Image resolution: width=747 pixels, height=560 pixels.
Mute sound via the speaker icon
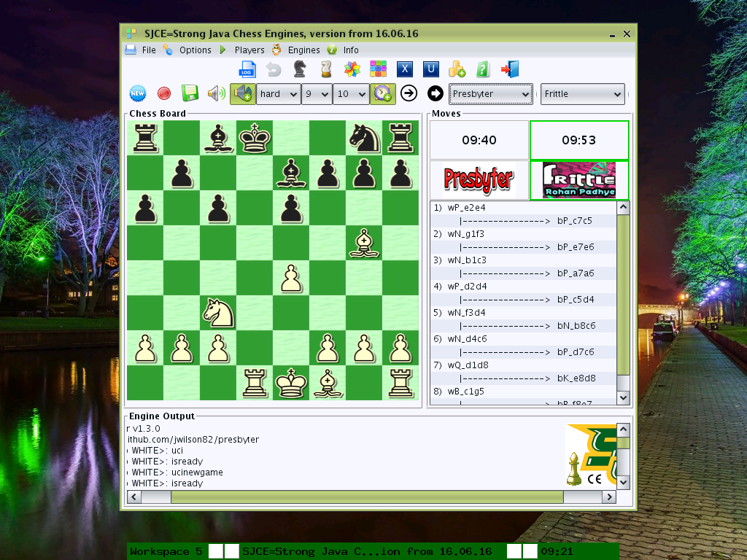click(x=216, y=93)
